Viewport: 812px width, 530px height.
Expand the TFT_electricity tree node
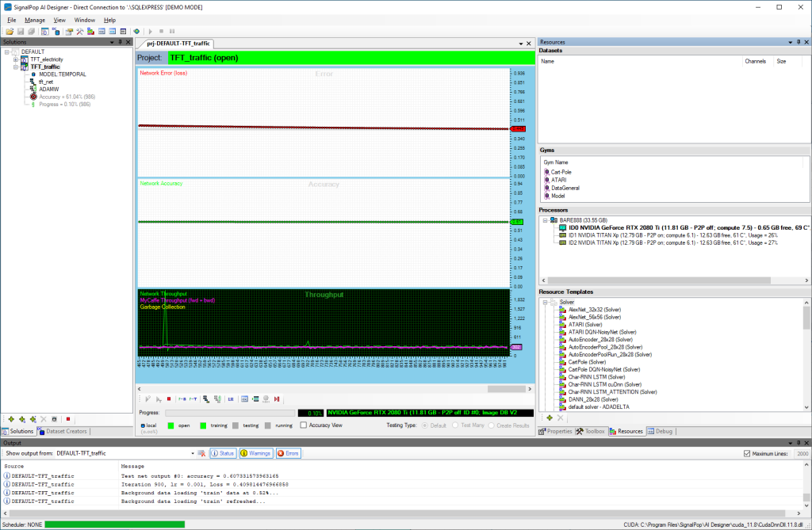coord(15,59)
